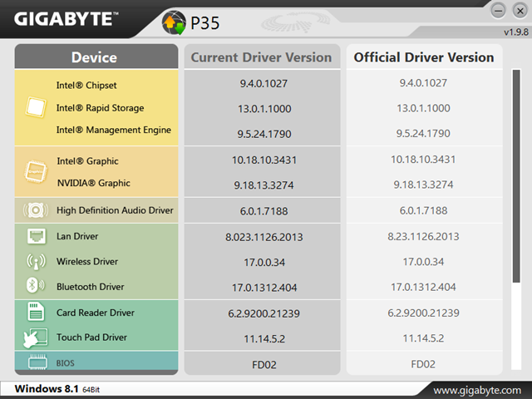This screenshot has height=399, width=532.
Task: Select the Wireless Driver row
Action: 87,262
